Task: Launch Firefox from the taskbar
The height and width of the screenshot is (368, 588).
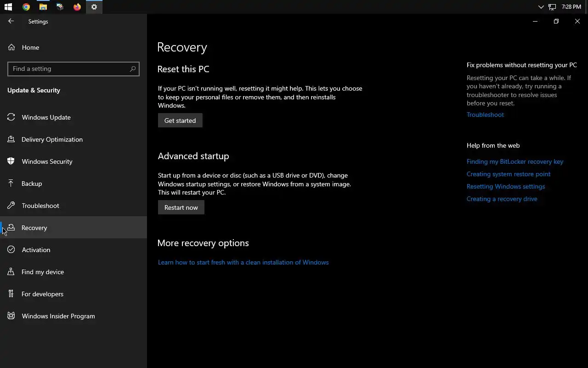Action: 77,7
